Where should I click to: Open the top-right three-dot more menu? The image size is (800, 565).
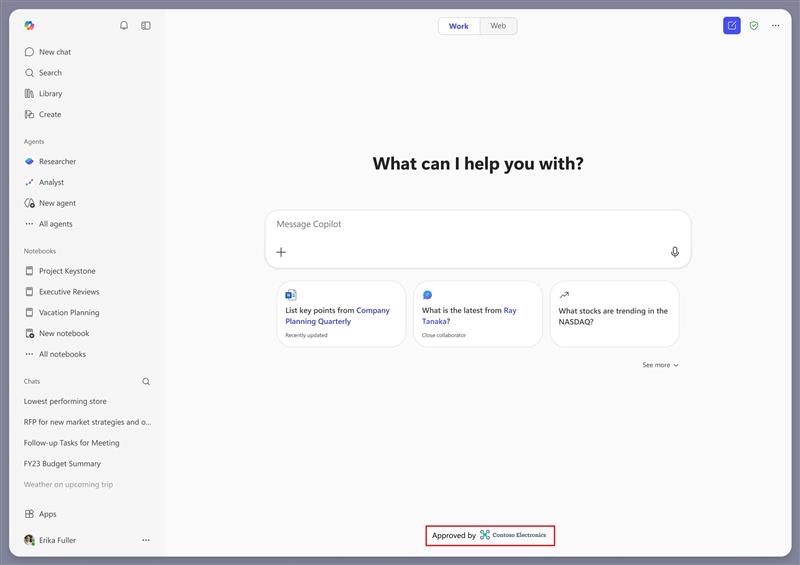[x=776, y=26]
